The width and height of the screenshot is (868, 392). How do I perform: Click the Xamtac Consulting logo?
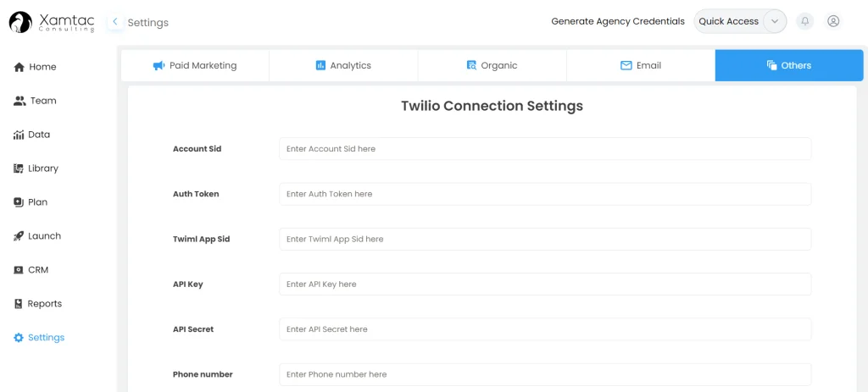pyautogui.click(x=52, y=22)
